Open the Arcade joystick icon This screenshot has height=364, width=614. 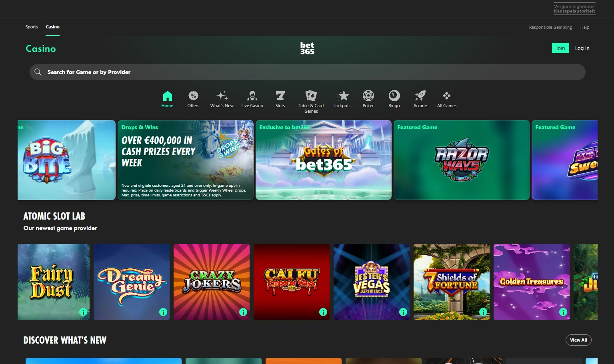[x=420, y=96]
